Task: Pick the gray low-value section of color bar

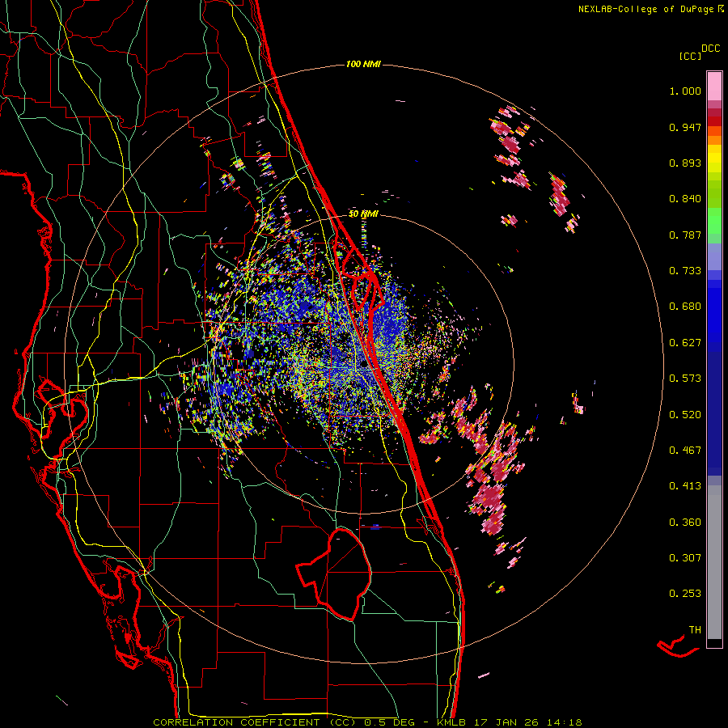Action: coord(714,562)
